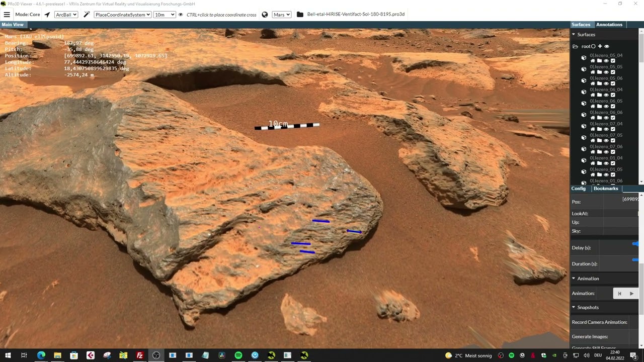Open Spotify from the taskbar
The width and height of the screenshot is (644, 362).
[238, 355]
